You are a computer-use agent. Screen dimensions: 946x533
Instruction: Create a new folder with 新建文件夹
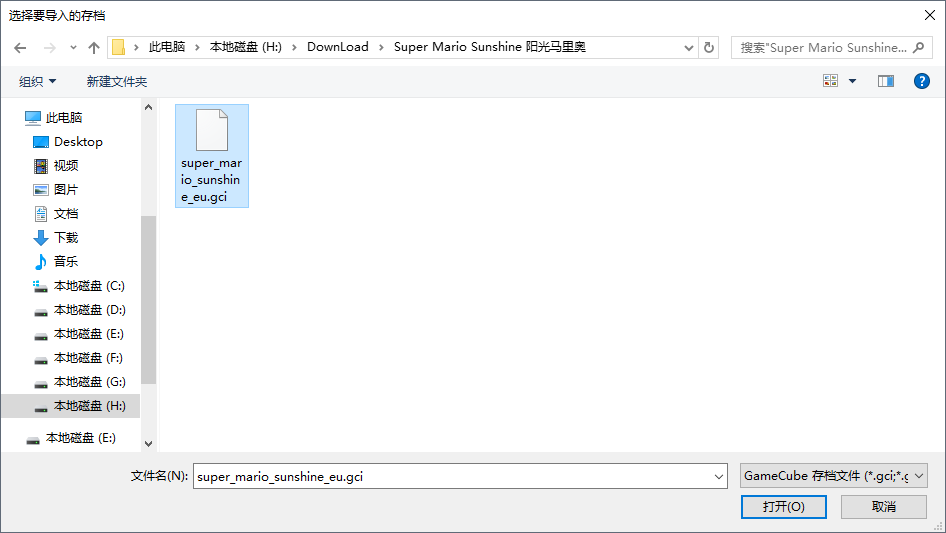pos(117,81)
